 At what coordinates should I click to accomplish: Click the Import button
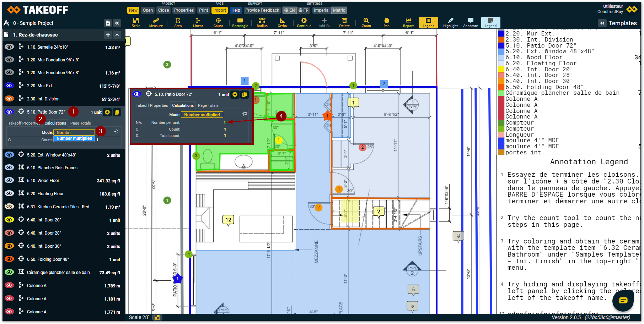coord(220,10)
